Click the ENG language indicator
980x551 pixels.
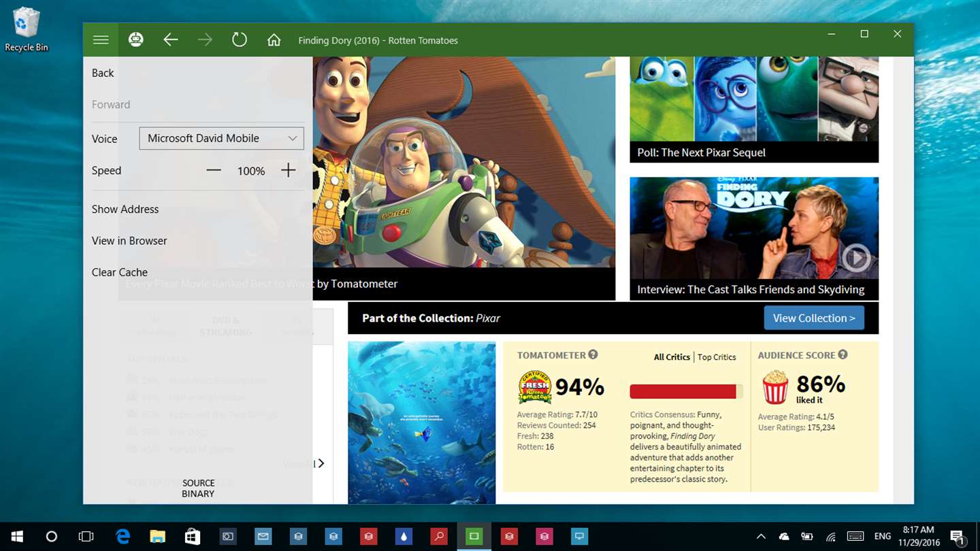(882, 537)
